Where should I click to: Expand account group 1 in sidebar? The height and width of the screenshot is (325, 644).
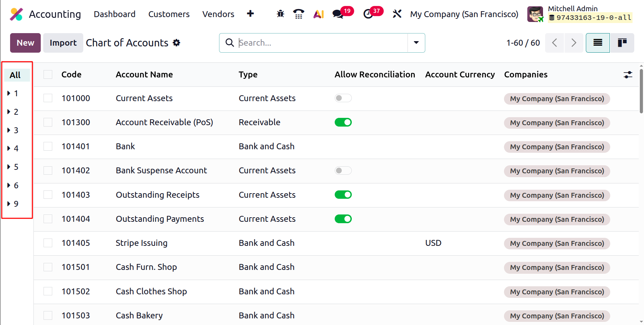tap(13, 93)
